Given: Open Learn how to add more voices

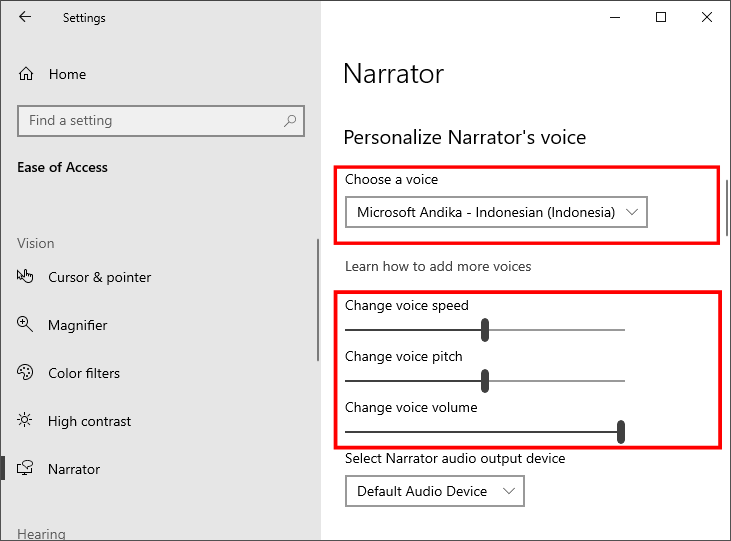Looking at the screenshot, I should coord(438,266).
